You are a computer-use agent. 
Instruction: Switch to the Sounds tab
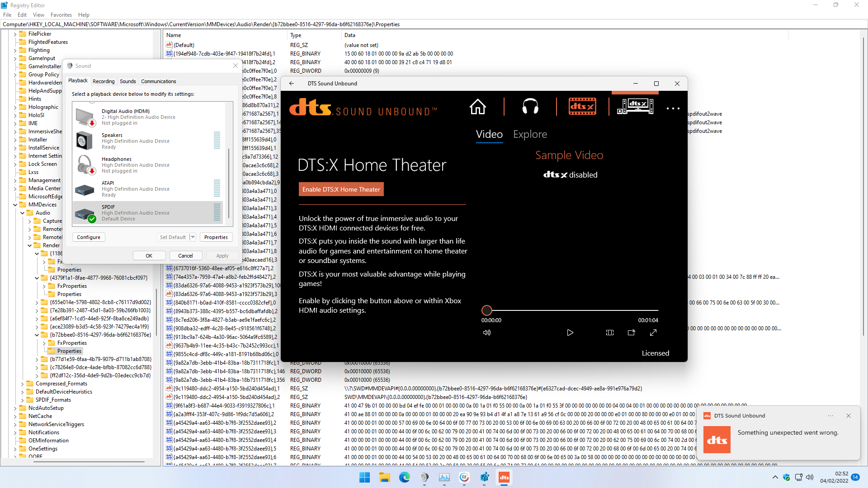coord(128,81)
